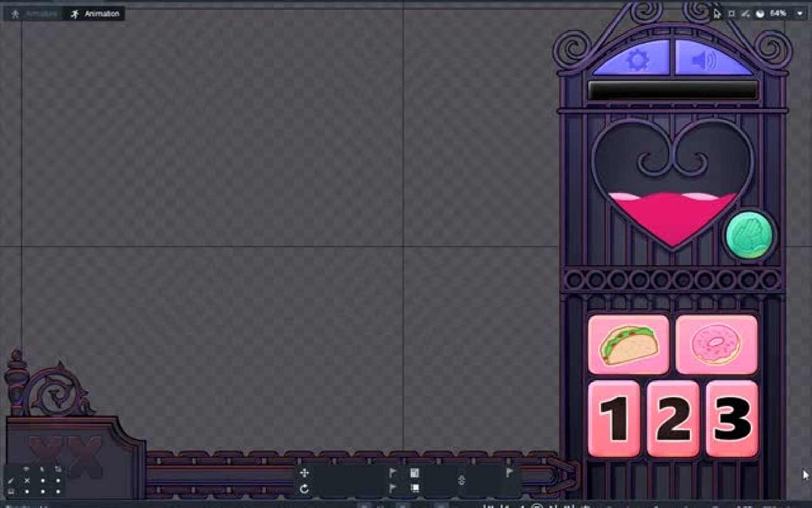Select the number 2 tile

(x=673, y=419)
